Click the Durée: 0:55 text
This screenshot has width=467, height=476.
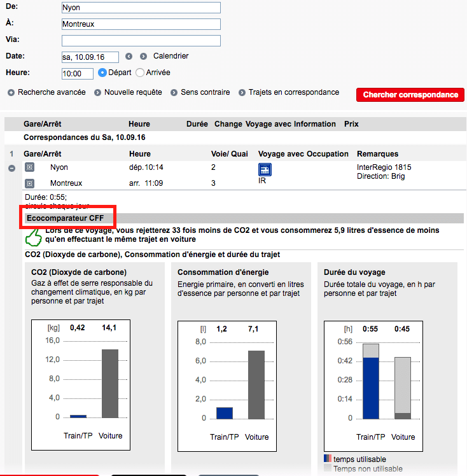46,197
